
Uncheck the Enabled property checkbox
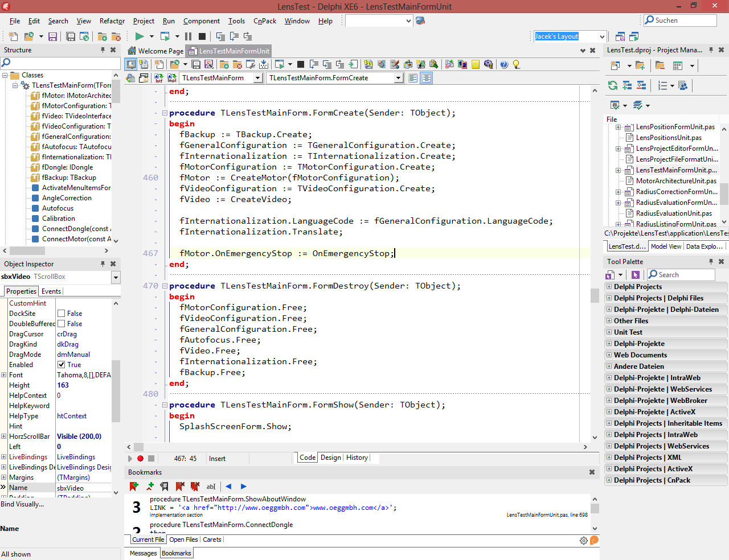tap(61, 365)
